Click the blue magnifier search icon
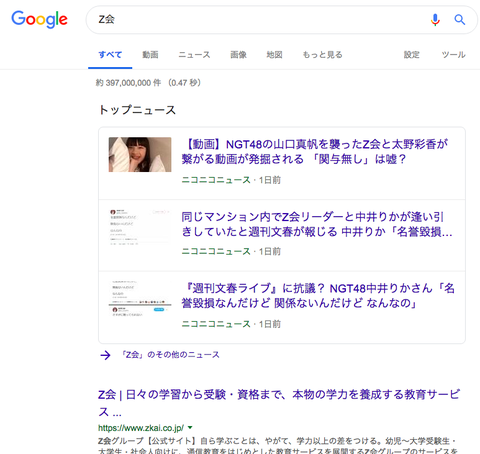This screenshot has height=454, width=480. click(460, 20)
